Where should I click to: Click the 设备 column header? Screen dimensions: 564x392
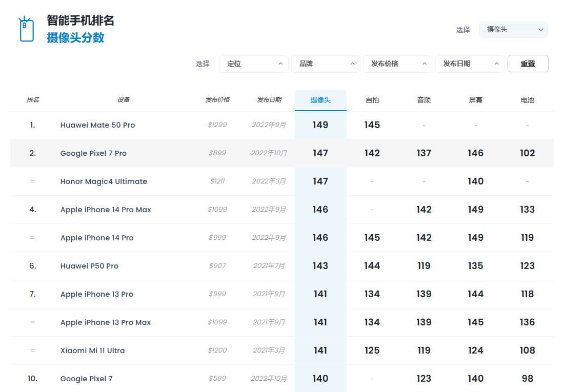tap(124, 100)
